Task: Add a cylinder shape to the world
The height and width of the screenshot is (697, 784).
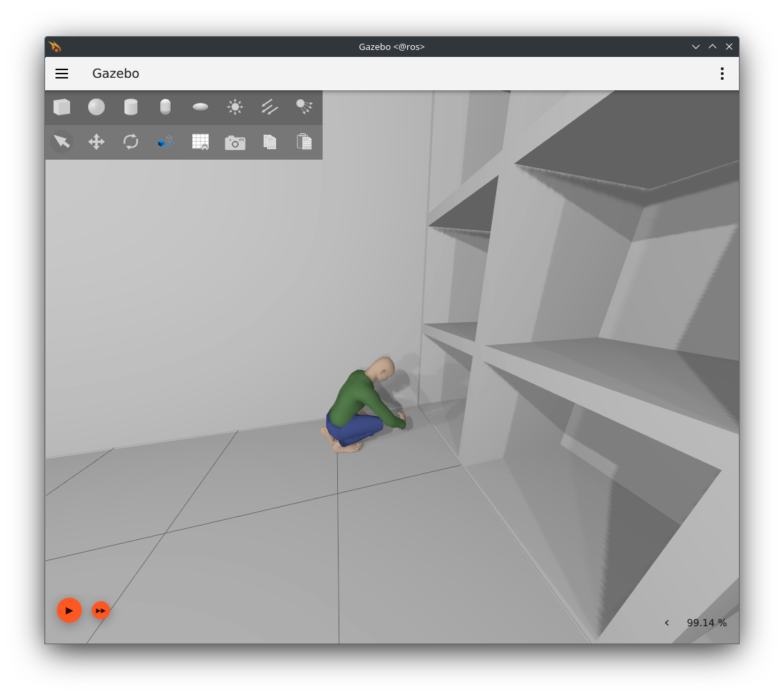Action: point(130,107)
